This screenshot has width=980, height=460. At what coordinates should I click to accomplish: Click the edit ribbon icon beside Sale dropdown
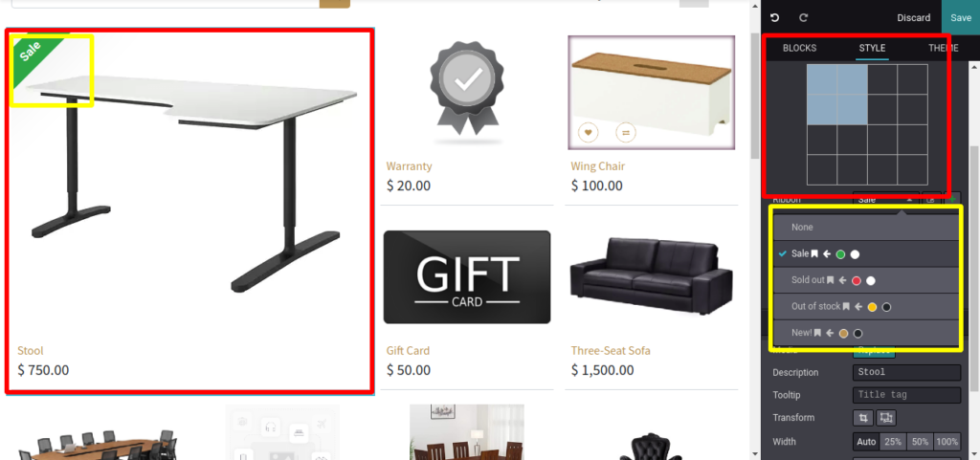pyautogui.click(x=930, y=200)
